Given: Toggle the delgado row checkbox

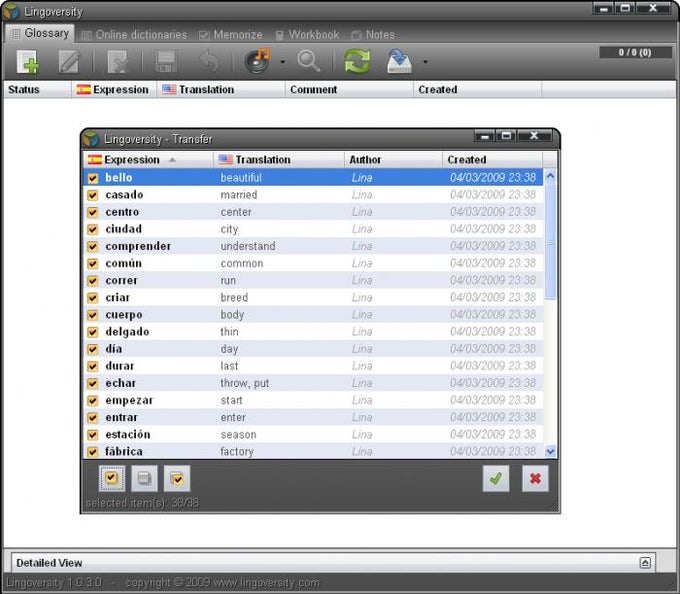Looking at the screenshot, I should (93, 332).
